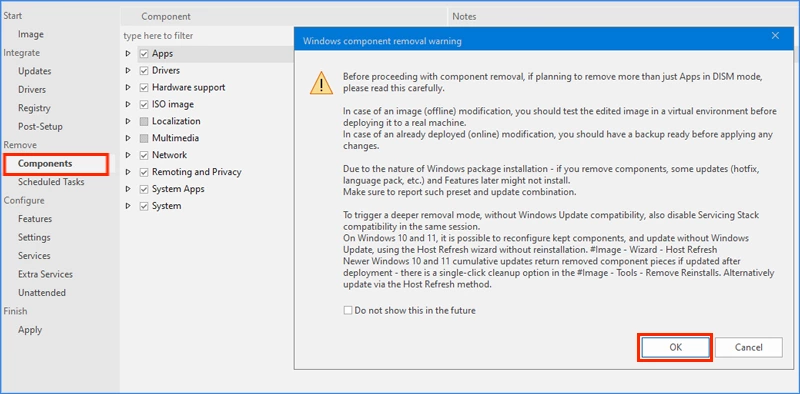
Task: Open the Registry page
Action: tap(34, 108)
